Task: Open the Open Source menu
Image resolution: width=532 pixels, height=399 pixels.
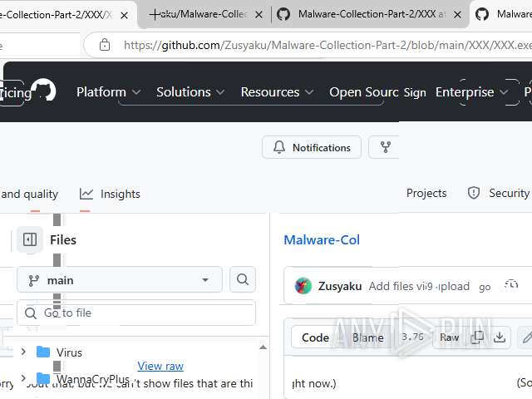Action: [363, 92]
